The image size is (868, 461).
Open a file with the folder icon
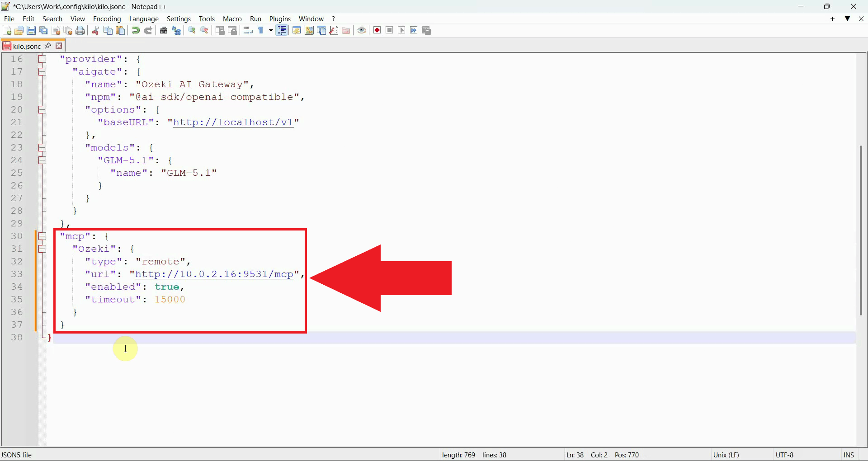tap(19, 30)
